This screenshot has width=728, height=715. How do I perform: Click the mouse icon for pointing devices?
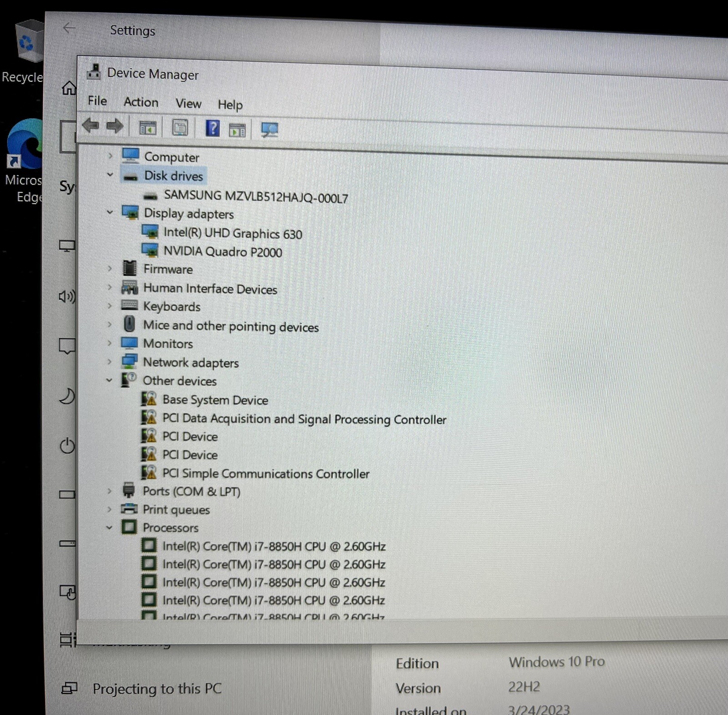coord(130,324)
